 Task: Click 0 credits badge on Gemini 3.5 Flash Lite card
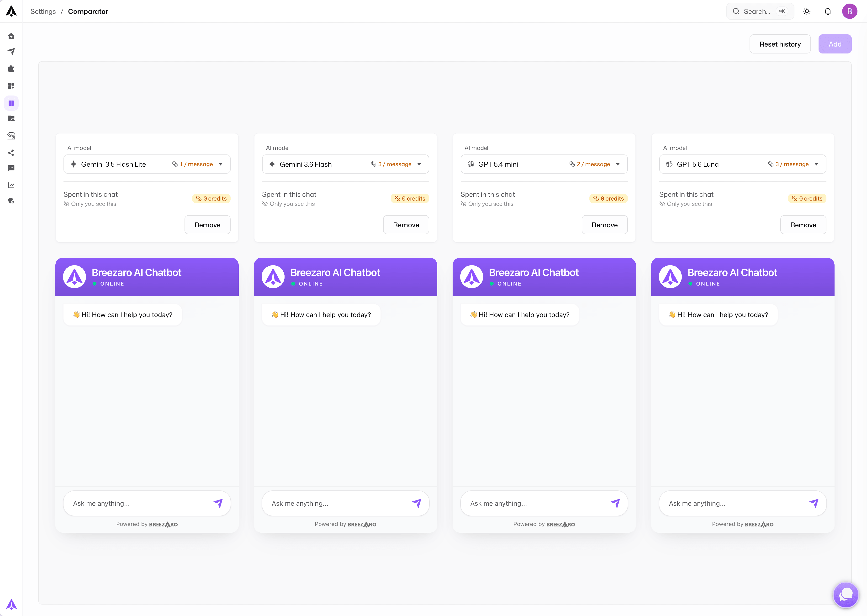(x=211, y=198)
